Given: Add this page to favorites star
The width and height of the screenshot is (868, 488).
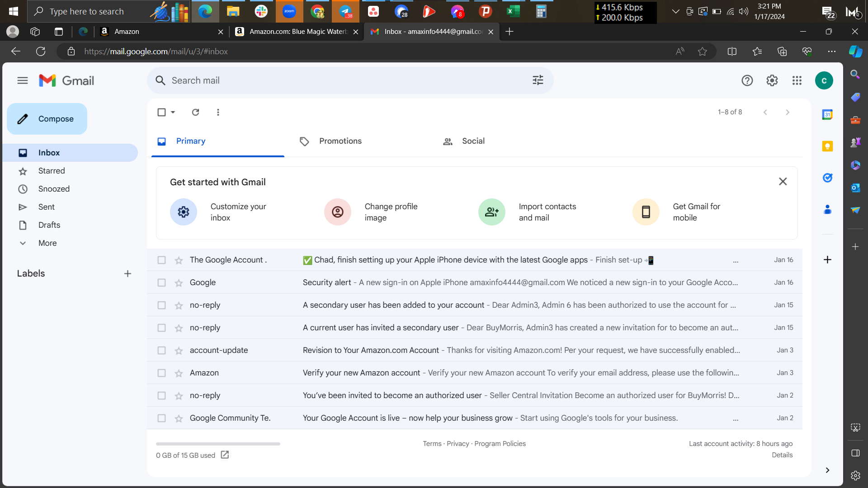Looking at the screenshot, I should [702, 52].
